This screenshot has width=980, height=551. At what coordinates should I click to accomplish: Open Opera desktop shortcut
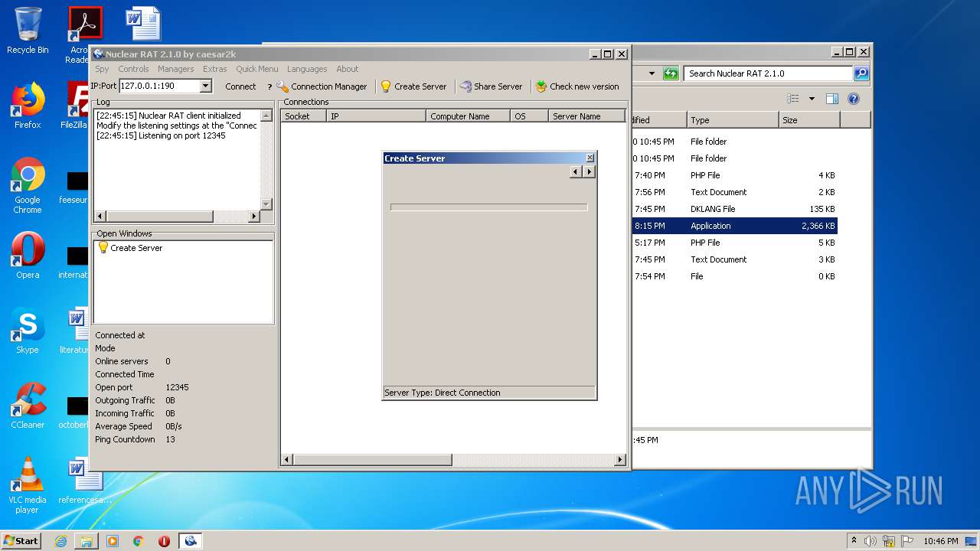click(28, 256)
